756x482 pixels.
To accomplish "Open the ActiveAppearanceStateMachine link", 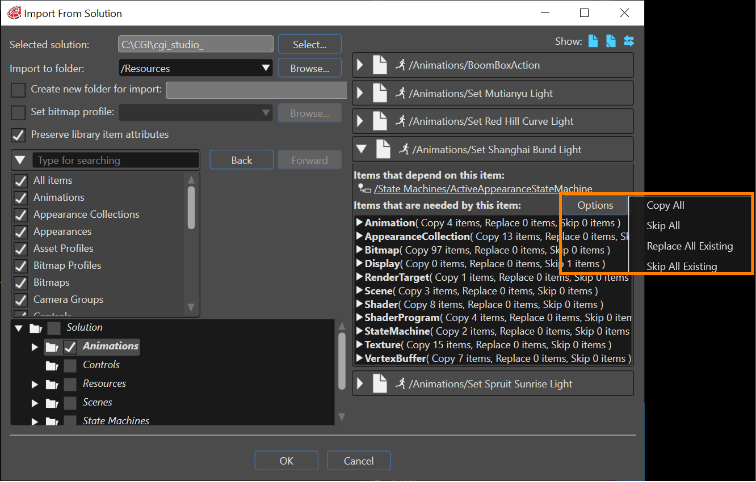I will click(483, 188).
